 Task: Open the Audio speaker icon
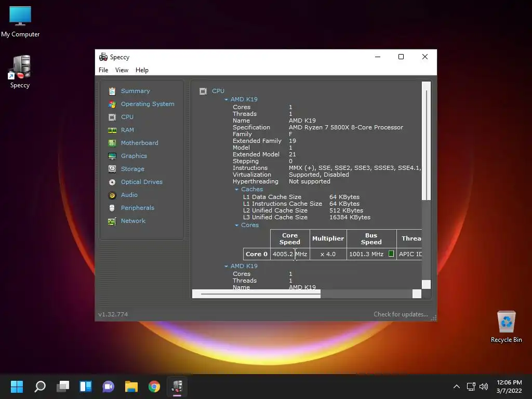pos(112,195)
